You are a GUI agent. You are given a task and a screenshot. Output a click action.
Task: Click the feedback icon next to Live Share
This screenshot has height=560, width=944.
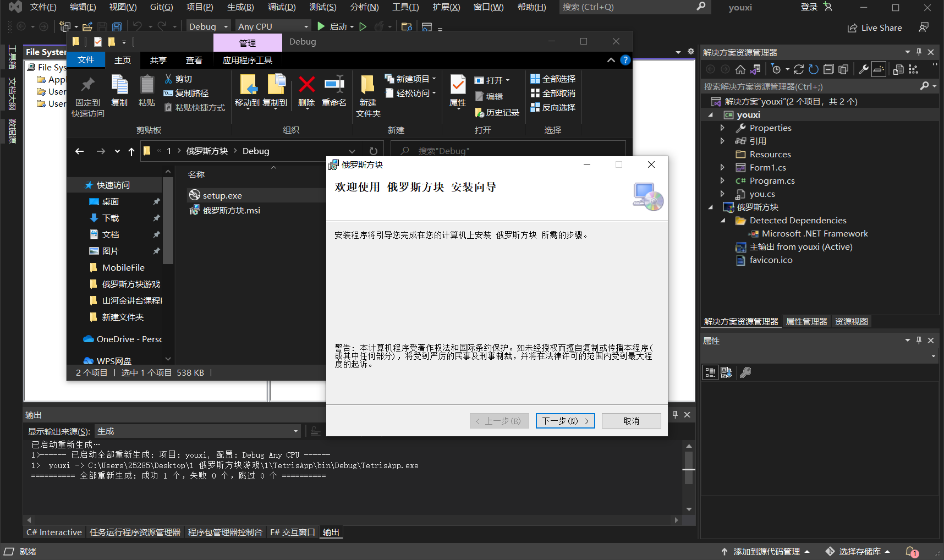(924, 28)
